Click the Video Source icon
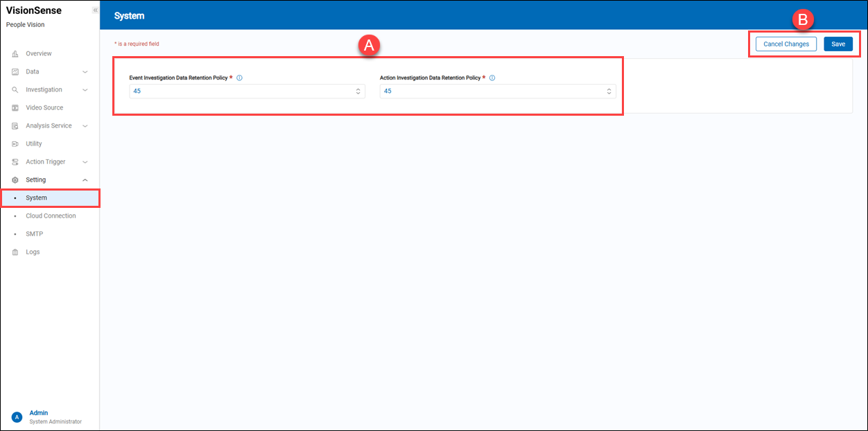This screenshot has width=868, height=431. [x=15, y=108]
